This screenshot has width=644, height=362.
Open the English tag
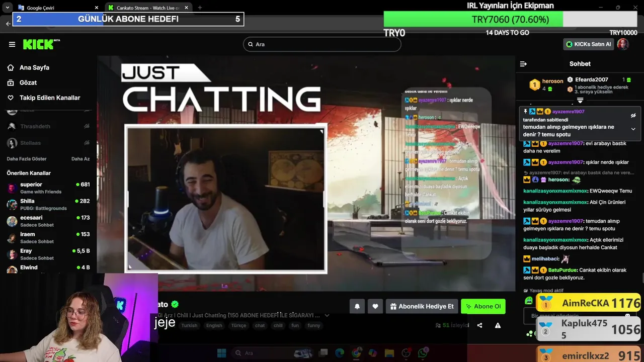coord(214,325)
